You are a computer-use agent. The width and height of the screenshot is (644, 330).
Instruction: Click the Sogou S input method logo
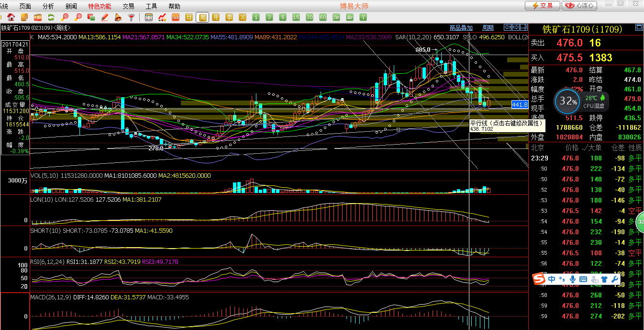click(x=540, y=279)
